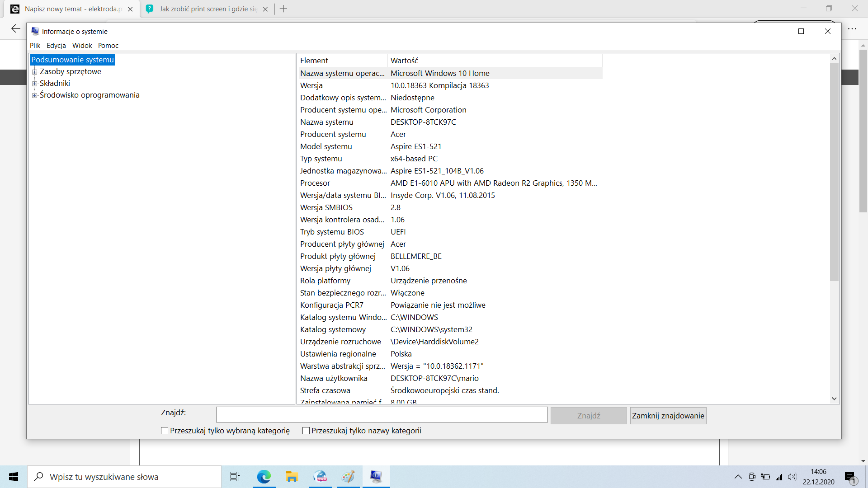The width and height of the screenshot is (868, 488).
Task: Click the volume speaker tray icon
Action: click(792, 477)
